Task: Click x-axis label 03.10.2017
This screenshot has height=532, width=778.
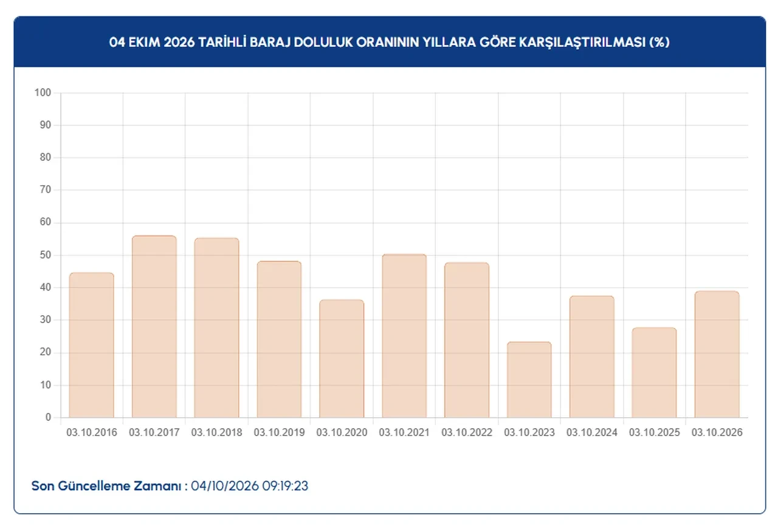Action: click(154, 433)
